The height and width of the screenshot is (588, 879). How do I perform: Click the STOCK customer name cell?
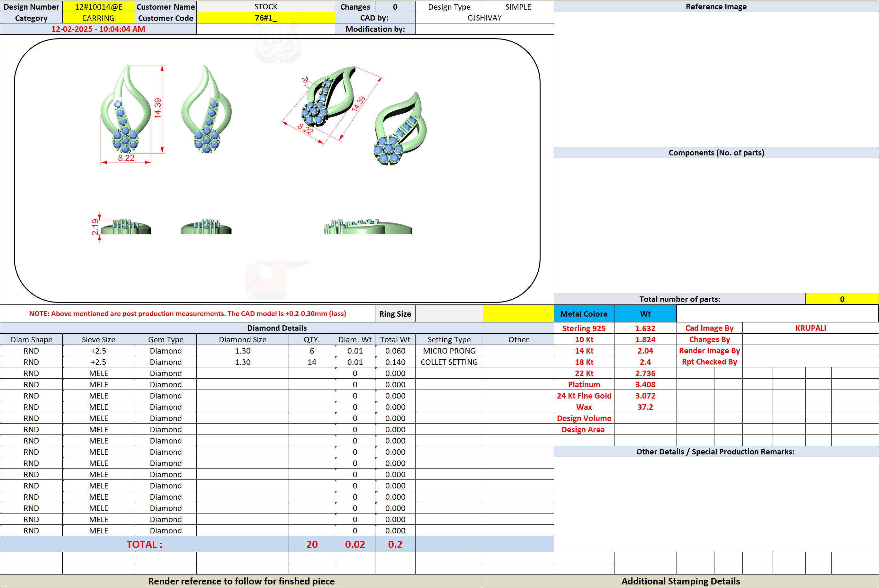click(x=265, y=6)
